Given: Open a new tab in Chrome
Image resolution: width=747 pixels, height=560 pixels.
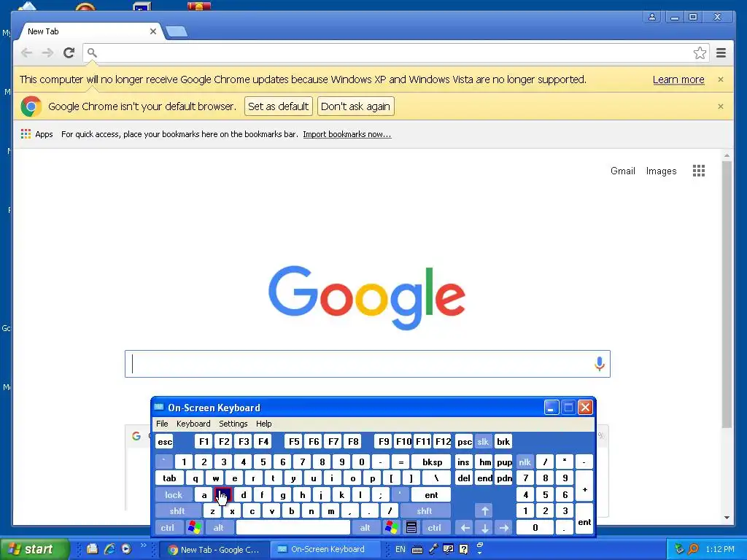Looking at the screenshot, I should (177, 32).
